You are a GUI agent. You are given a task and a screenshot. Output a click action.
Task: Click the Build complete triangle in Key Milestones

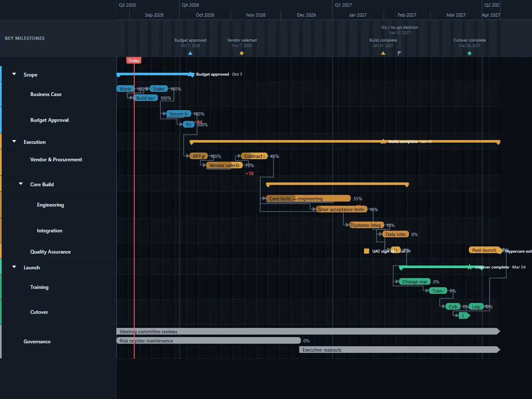point(383,53)
